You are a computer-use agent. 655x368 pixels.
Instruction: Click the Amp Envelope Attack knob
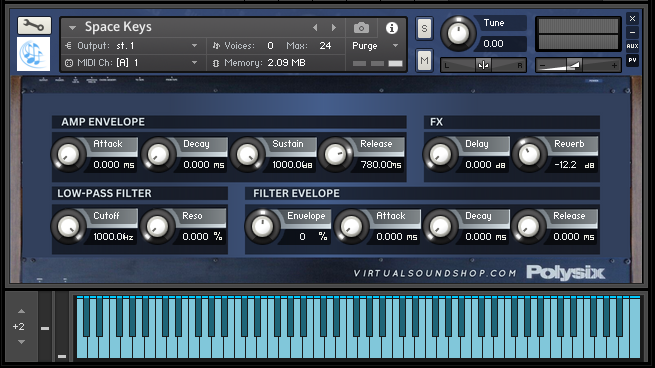pyautogui.click(x=68, y=155)
